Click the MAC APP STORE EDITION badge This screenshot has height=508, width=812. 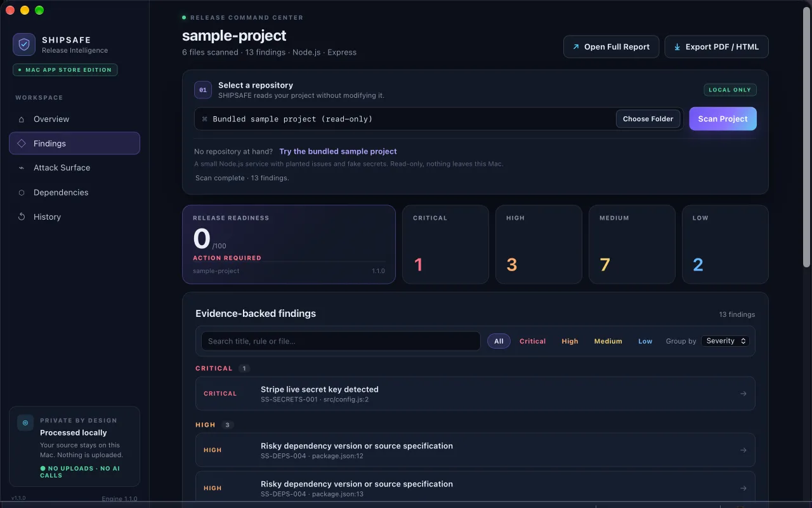[65, 70]
